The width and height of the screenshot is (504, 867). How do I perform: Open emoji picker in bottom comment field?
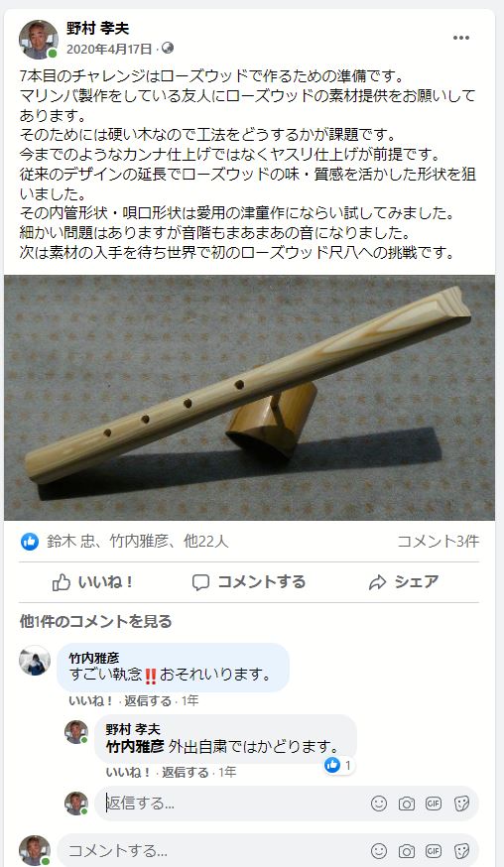379,850
